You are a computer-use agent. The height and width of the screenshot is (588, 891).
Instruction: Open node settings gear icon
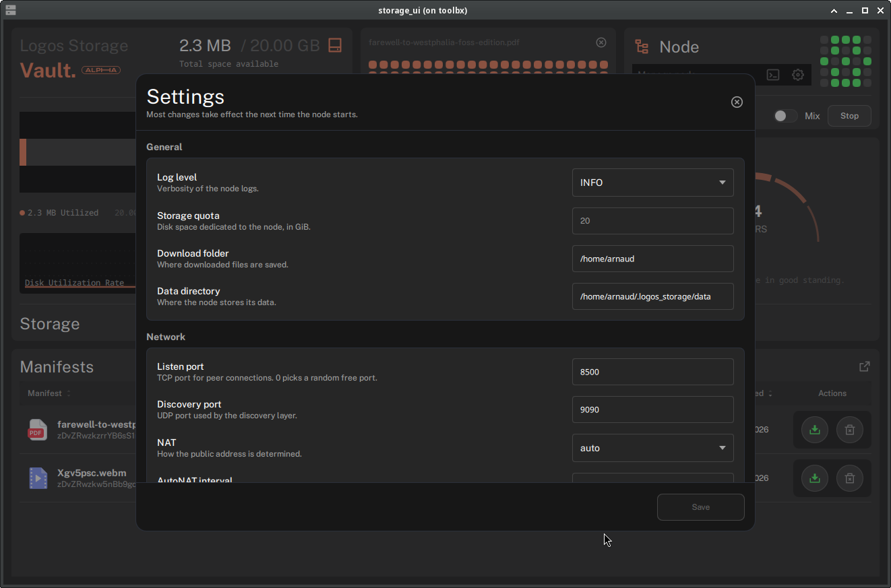click(798, 75)
